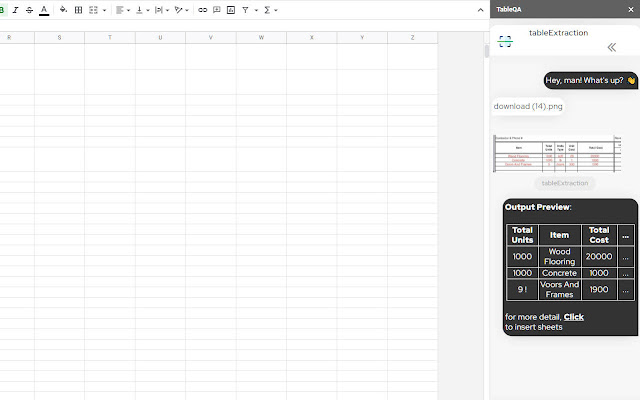Click 'Hey, man! What's up?' chat bubble

590,80
